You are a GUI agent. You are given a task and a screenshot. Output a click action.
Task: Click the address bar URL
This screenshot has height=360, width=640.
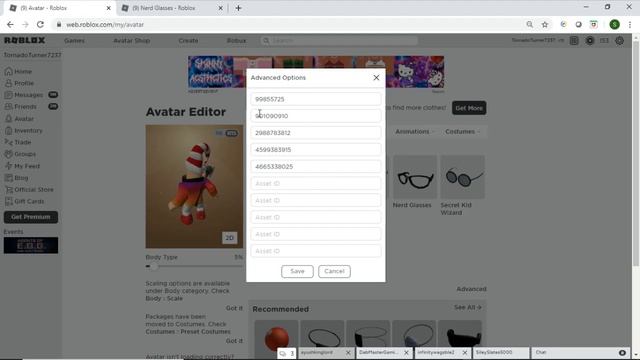click(x=105, y=24)
